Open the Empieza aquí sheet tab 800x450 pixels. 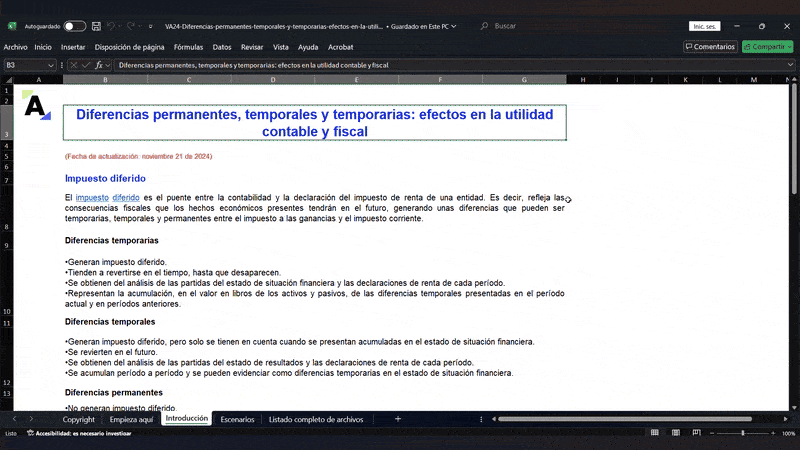pyautogui.click(x=131, y=419)
